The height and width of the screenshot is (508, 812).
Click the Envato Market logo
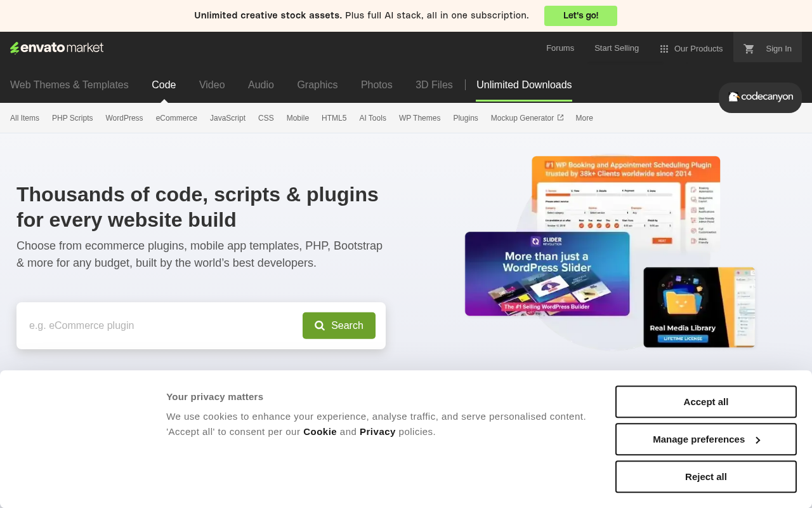[56, 48]
